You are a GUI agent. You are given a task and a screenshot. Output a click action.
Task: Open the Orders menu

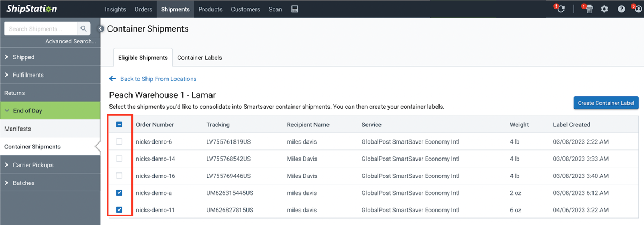click(x=143, y=9)
